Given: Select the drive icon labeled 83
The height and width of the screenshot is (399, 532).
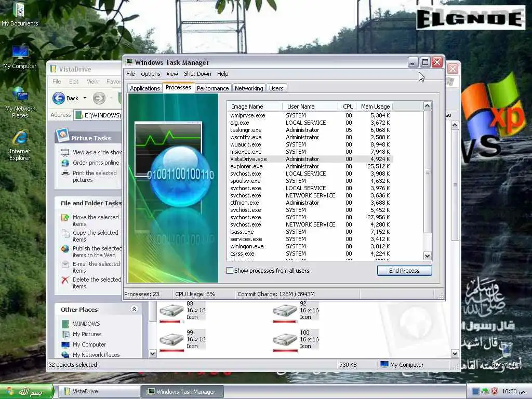Looking at the screenshot, I should (171, 312).
